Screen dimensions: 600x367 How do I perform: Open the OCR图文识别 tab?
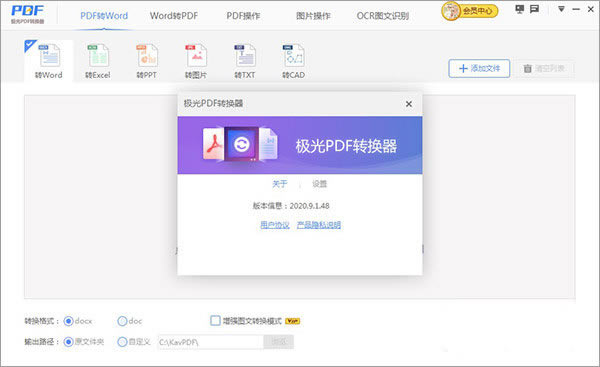click(383, 16)
